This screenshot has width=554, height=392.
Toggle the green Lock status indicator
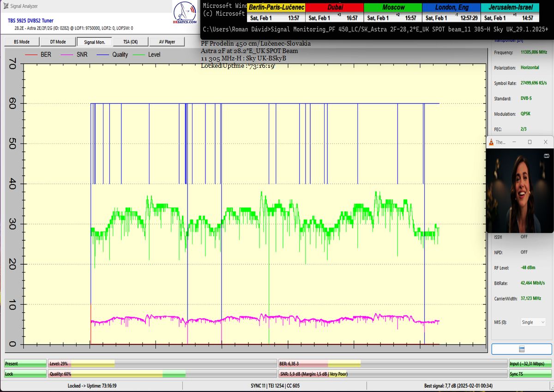(x=25, y=374)
